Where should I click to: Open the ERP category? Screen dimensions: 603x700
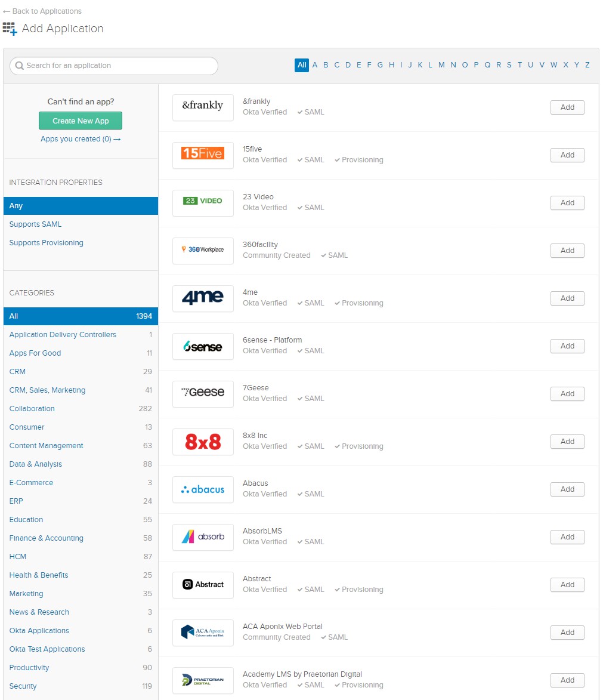point(81,501)
